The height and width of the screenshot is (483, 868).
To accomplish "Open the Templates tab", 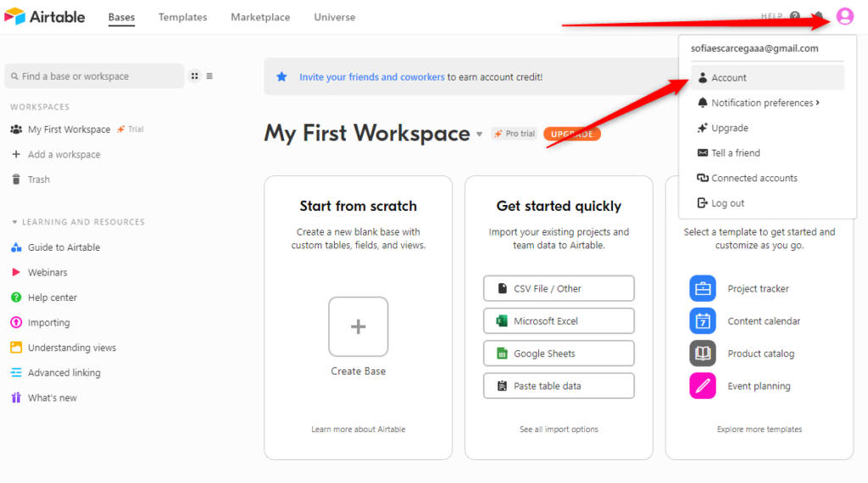I will [x=183, y=17].
